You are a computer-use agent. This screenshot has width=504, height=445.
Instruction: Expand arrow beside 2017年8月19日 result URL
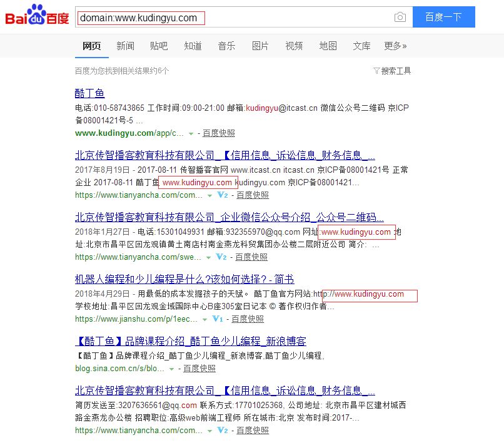coord(209,196)
